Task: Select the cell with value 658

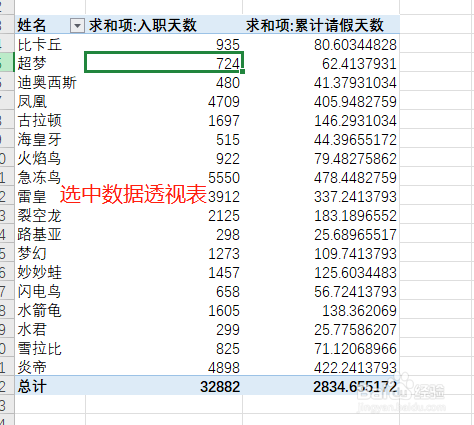Action: point(164,291)
